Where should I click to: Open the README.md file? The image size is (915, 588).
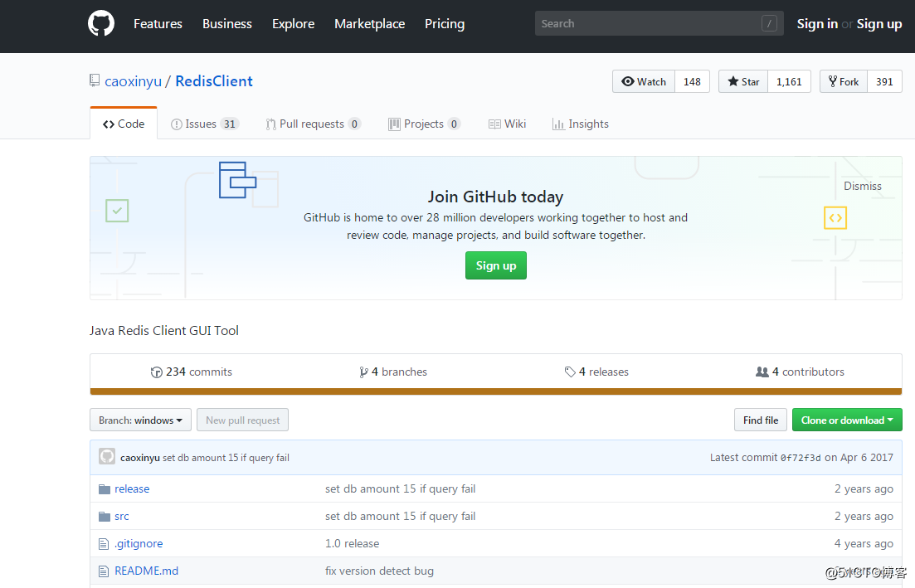[x=147, y=571]
